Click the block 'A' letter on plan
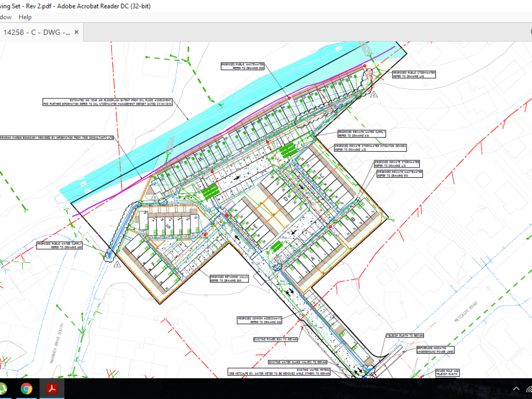 pos(313,259)
